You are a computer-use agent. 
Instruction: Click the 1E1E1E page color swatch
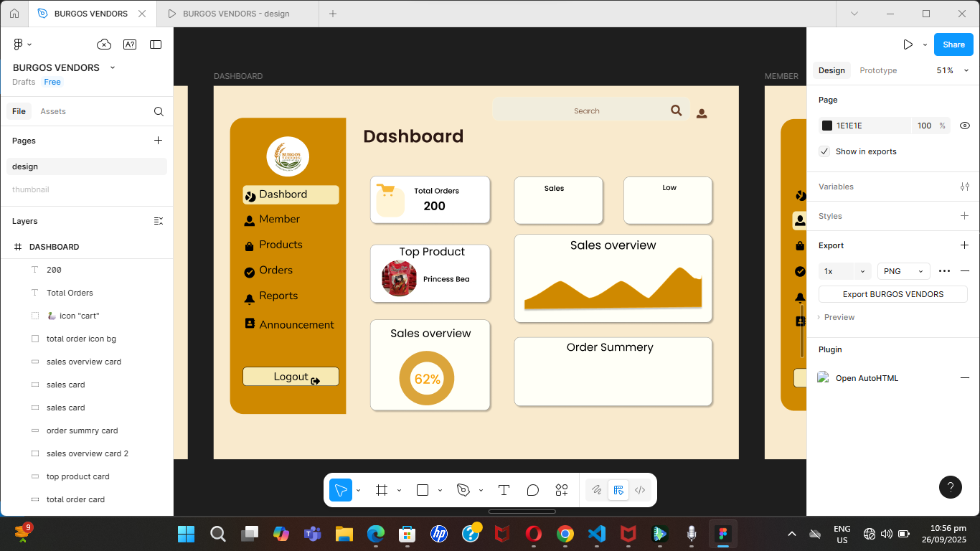827,126
